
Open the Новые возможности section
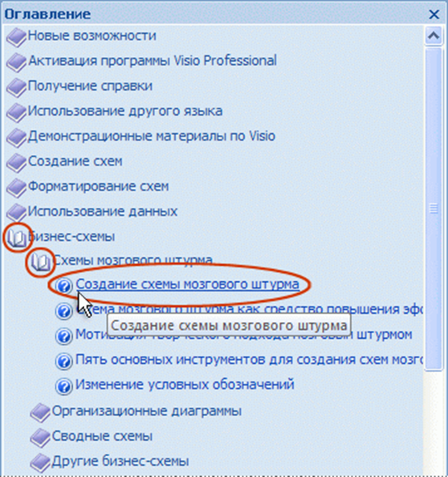[92, 35]
